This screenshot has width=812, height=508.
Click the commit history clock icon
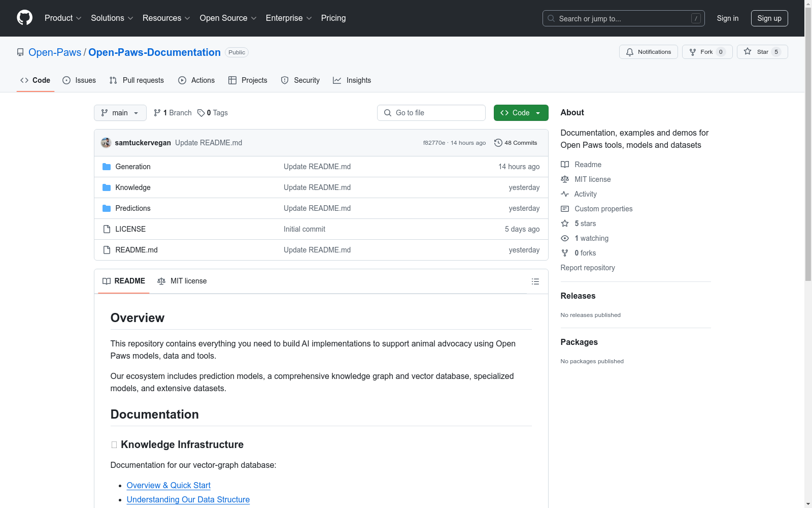pos(498,143)
